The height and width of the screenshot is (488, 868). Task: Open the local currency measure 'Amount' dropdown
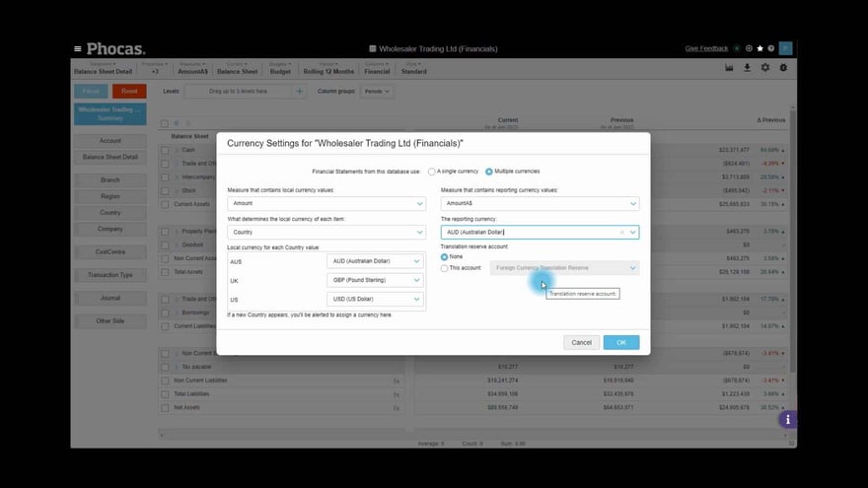[325, 204]
